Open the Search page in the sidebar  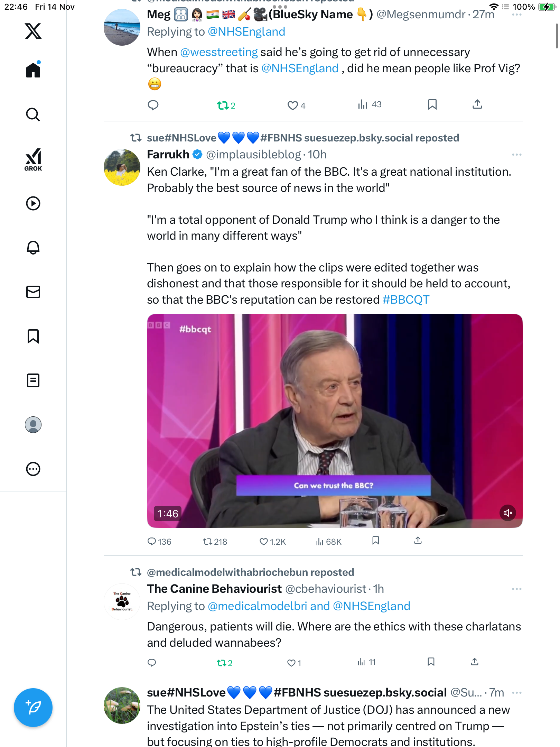coord(33,115)
